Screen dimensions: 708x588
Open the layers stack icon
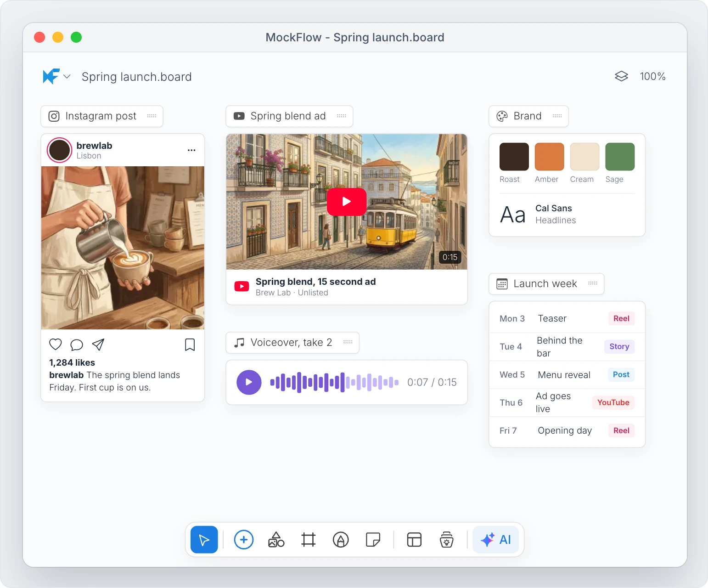tap(621, 76)
